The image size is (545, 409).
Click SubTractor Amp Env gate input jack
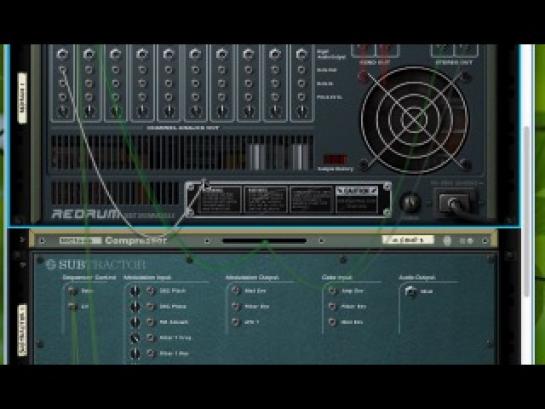point(332,291)
